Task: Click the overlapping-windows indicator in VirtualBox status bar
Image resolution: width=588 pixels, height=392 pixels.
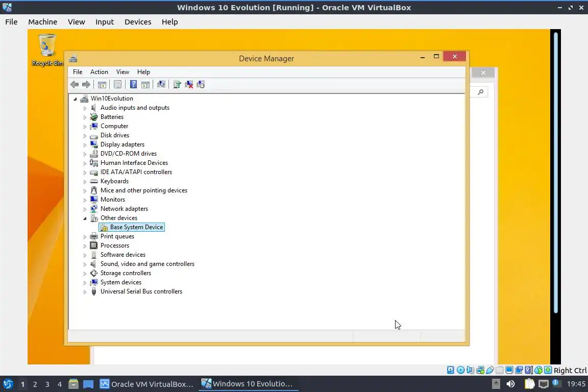Action: coord(519,370)
